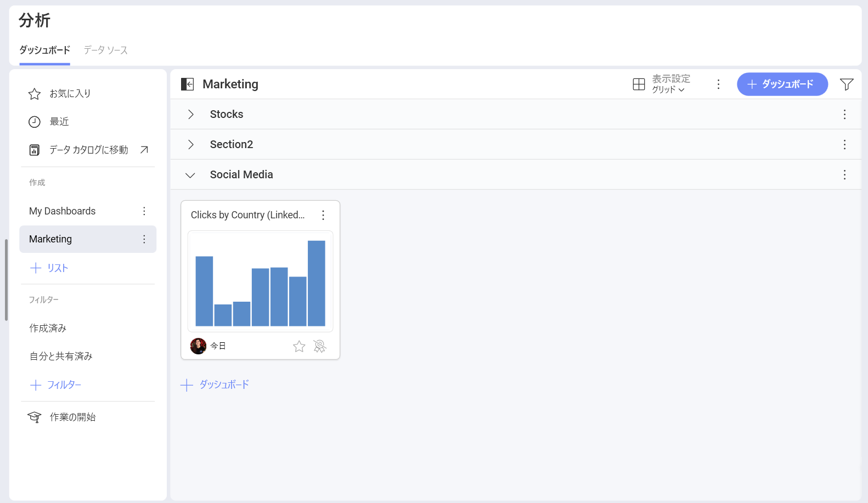
Task: Click the clock icon next to 最近
Action: pos(35,122)
